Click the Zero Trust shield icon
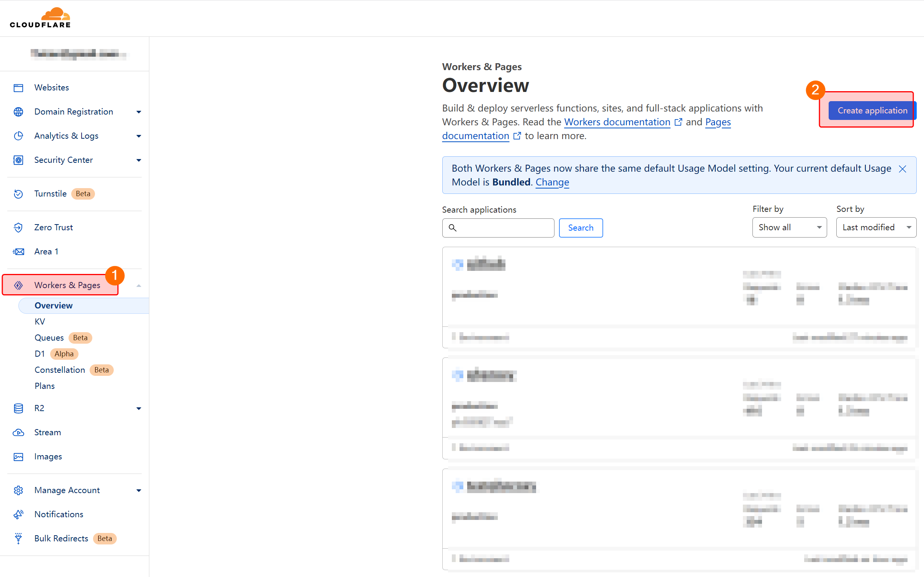This screenshot has height=577, width=924. (x=18, y=228)
